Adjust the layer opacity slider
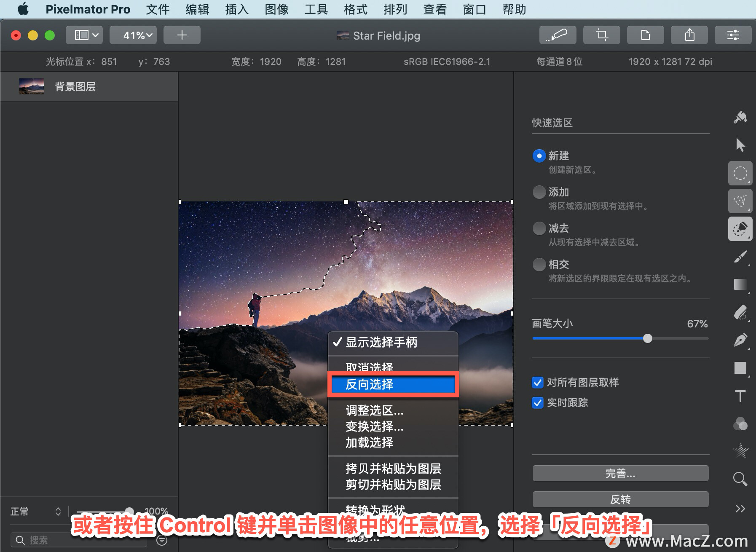 click(x=129, y=512)
